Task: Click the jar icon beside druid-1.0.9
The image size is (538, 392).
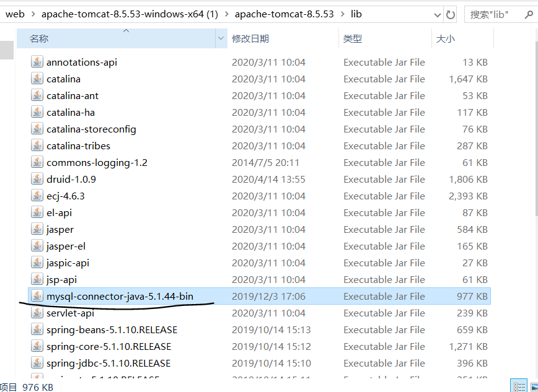Action: pos(37,179)
